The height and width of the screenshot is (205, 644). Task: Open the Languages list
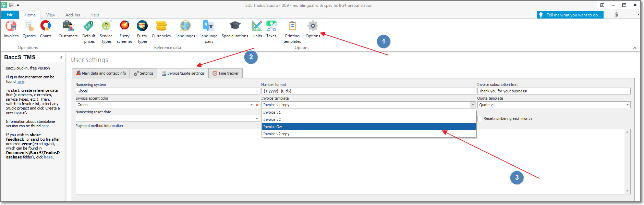pos(185,29)
